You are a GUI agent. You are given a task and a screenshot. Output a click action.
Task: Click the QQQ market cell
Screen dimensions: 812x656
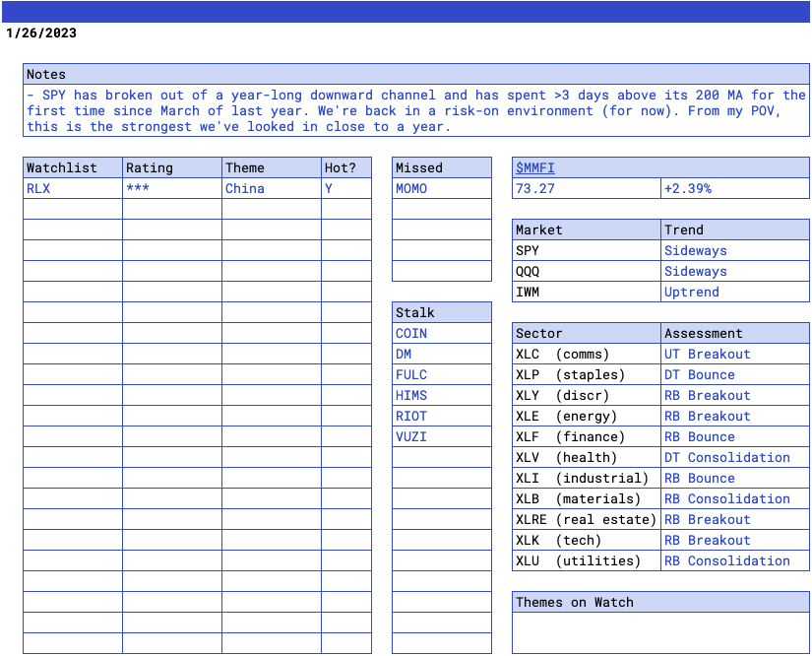click(x=587, y=271)
